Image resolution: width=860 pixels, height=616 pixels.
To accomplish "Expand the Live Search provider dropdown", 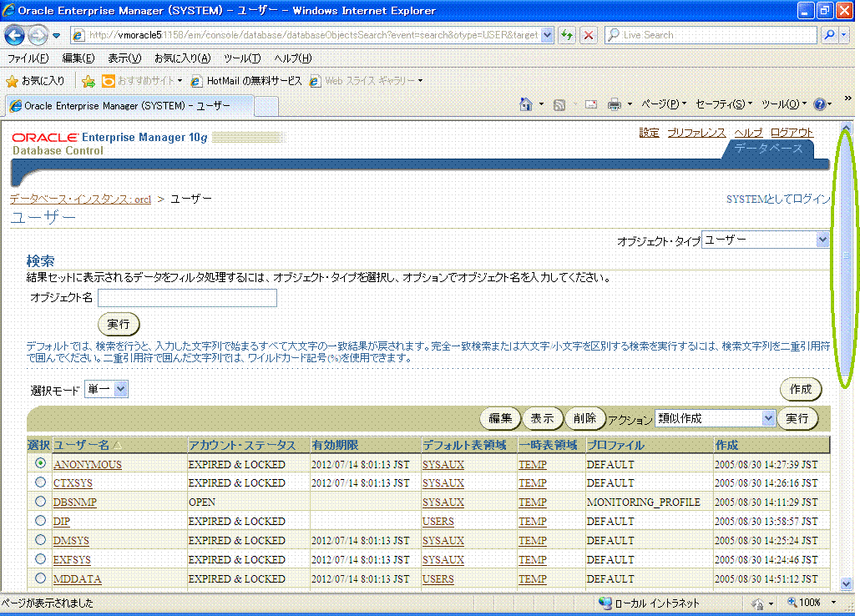I will click(844, 35).
